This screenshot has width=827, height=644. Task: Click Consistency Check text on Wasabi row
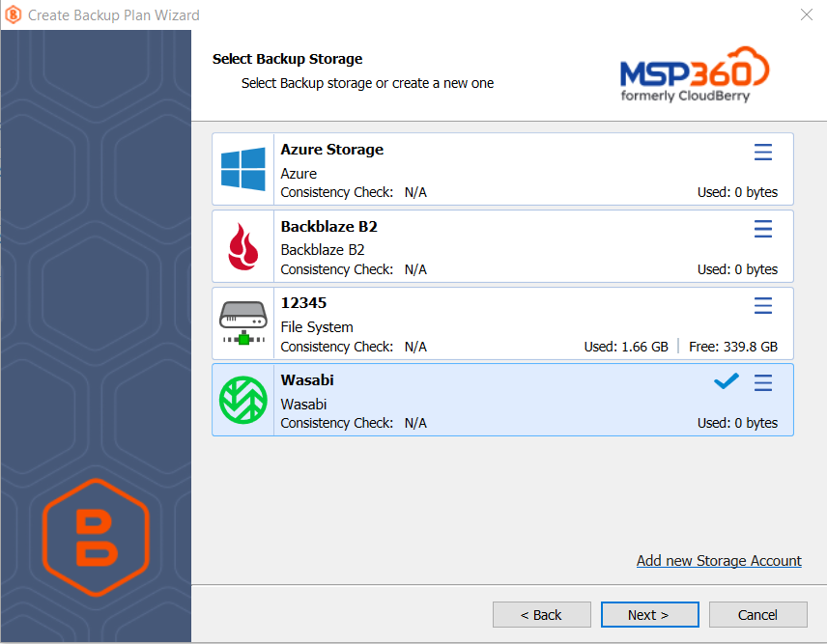pos(337,423)
